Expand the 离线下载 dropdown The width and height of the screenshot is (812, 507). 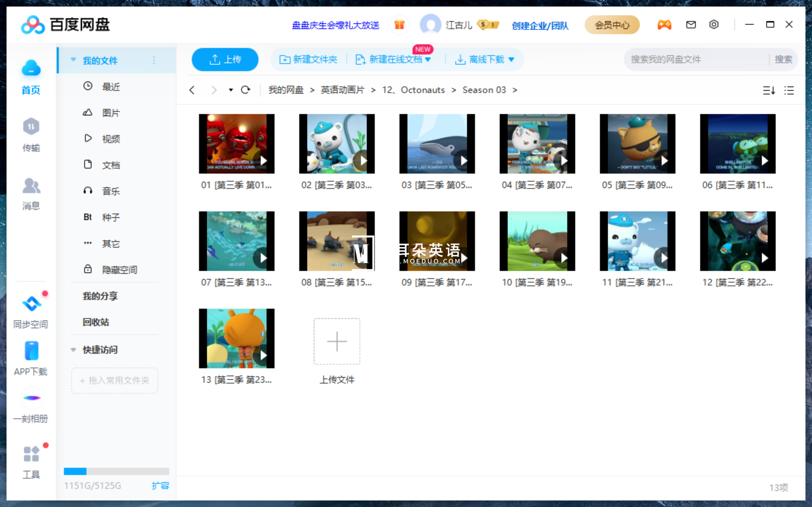point(513,59)
